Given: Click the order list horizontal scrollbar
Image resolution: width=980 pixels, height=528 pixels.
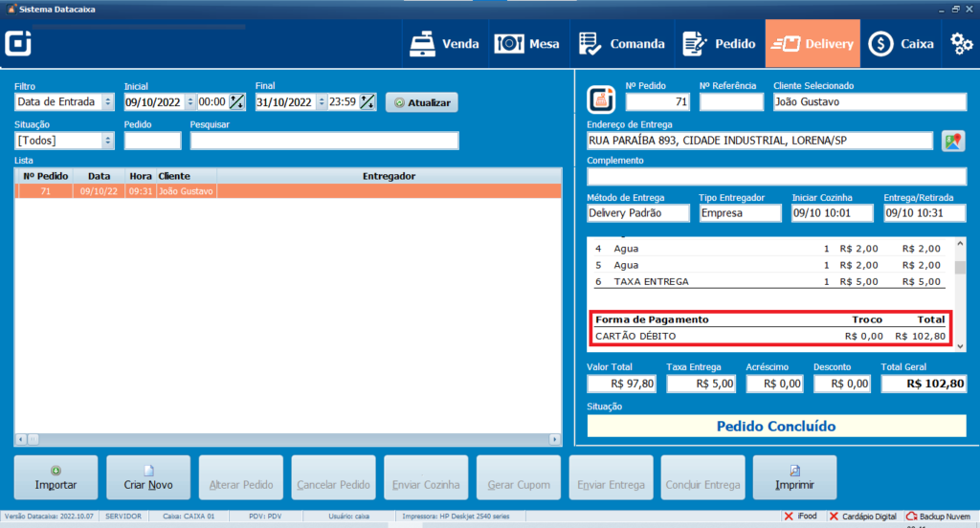Looking at the screenshot, I should 287,439.
